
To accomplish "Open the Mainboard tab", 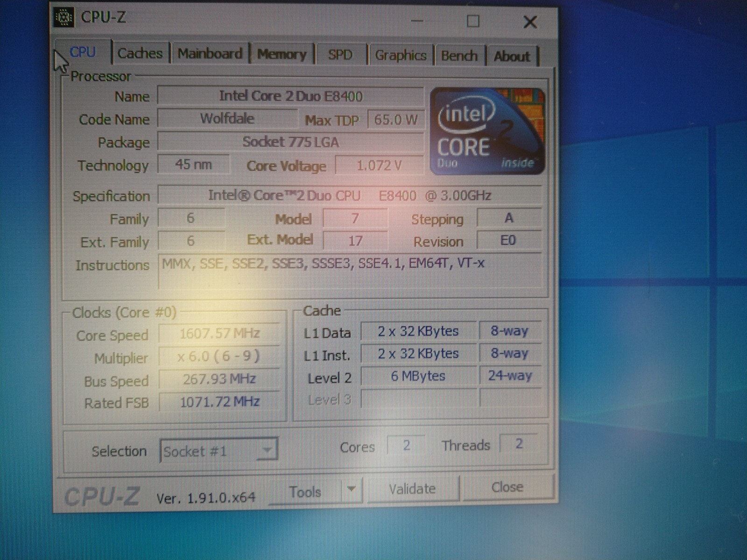I will click(210, 54).
